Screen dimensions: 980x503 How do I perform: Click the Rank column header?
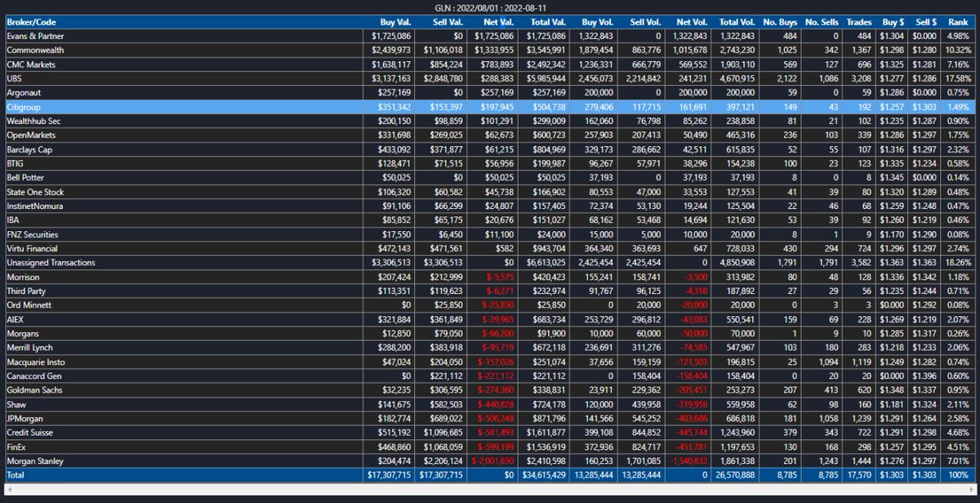(x=959, y=22)
